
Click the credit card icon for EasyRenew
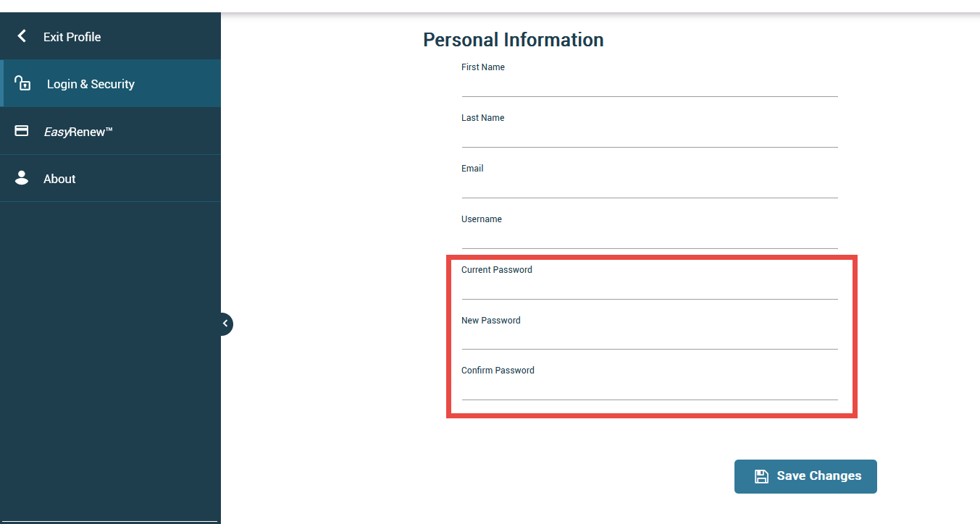(x=22, y=131)
